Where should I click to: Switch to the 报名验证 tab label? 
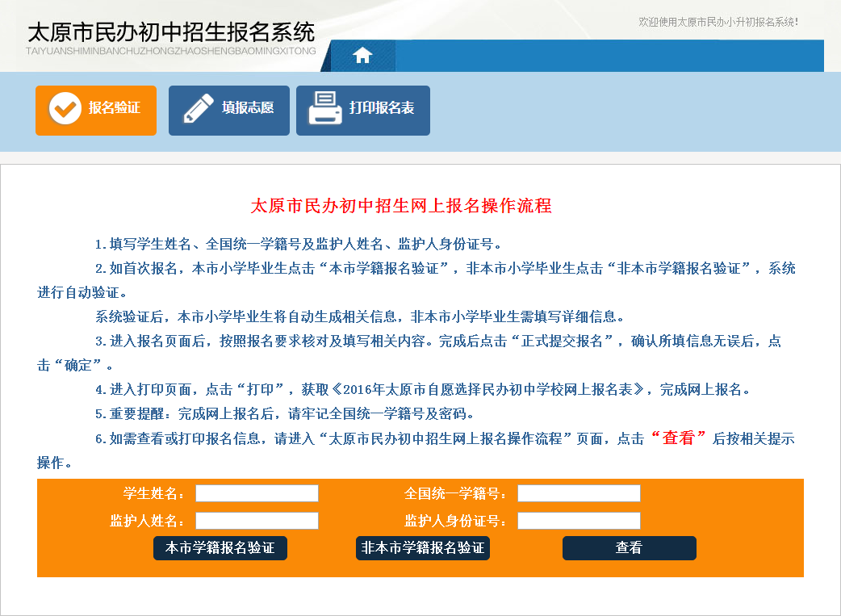pyautogui.click(x=115, y=108)
